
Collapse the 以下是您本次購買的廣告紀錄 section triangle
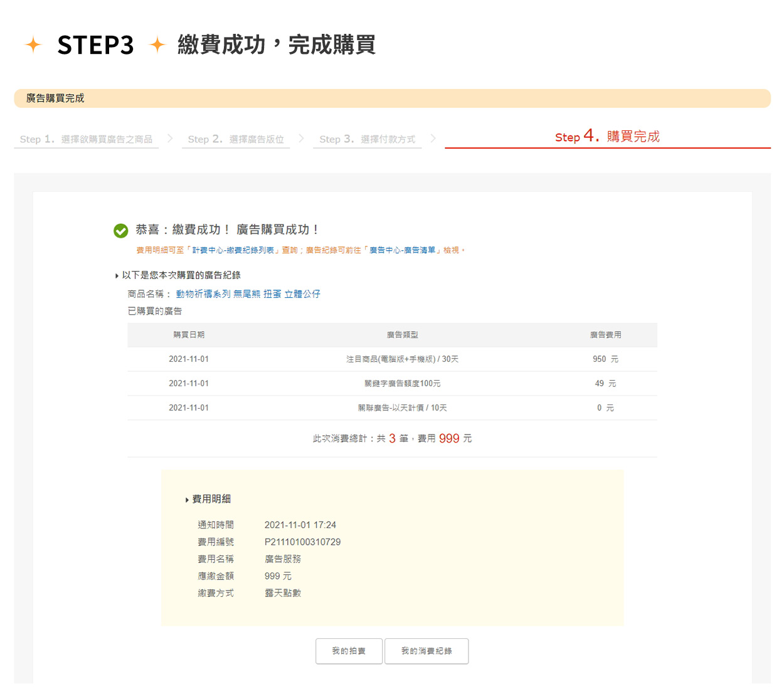click(x=117, y=276)
